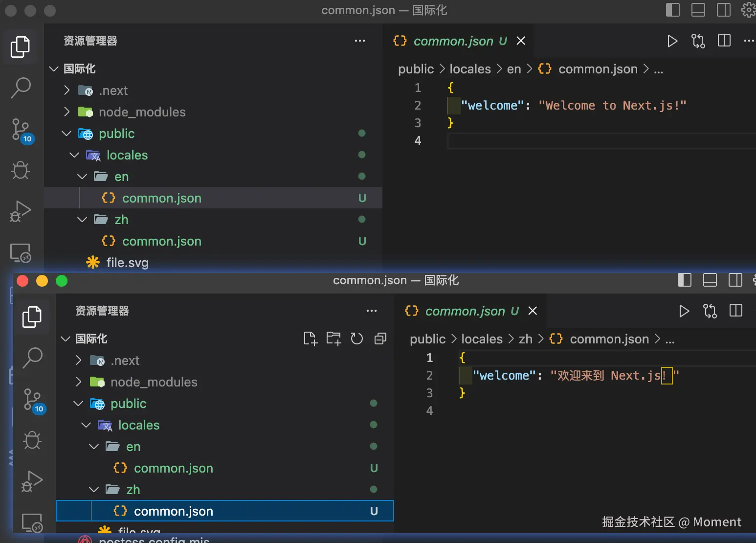Open the bug Debug icon in the top window
756x543 pixels.
coord(21,170)
